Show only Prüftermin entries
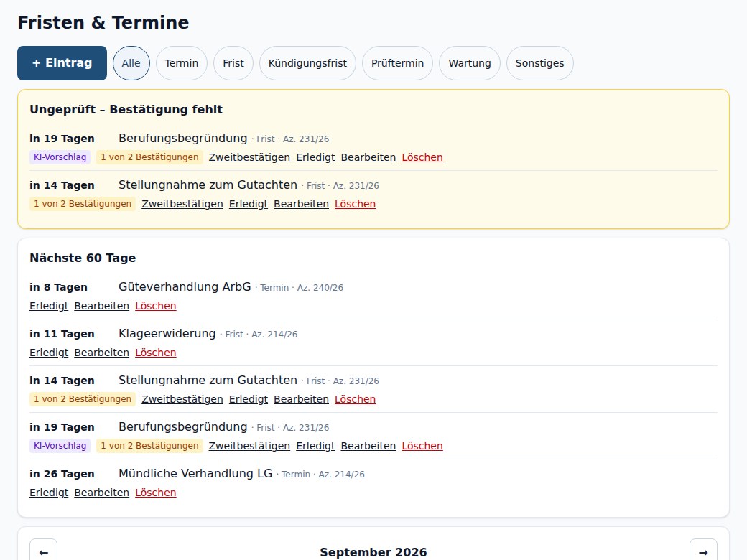The image size is (747, 560). pyautogui.click(x=397, y=63)
